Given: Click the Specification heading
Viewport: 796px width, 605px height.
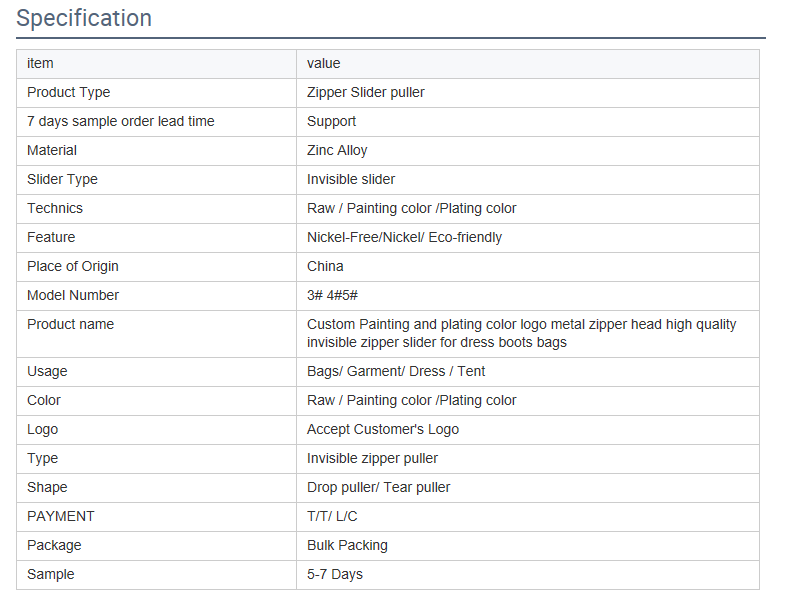Looking at the screenshot, I should [x=84, y=18].
